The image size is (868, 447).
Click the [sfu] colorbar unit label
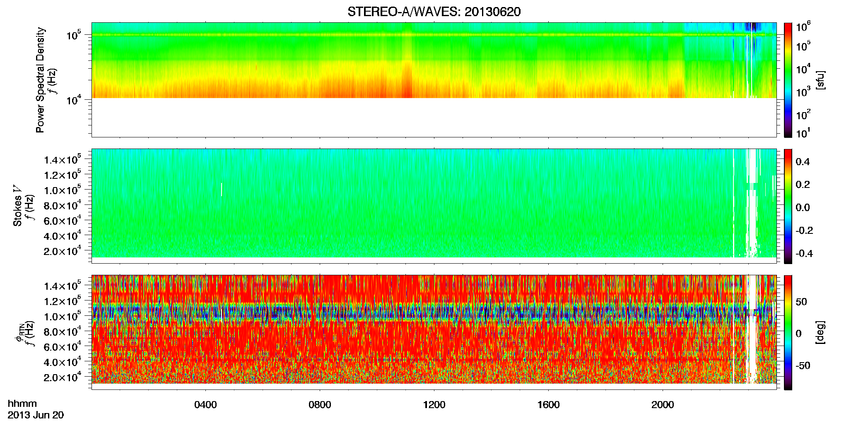click(x=820, y=80)
